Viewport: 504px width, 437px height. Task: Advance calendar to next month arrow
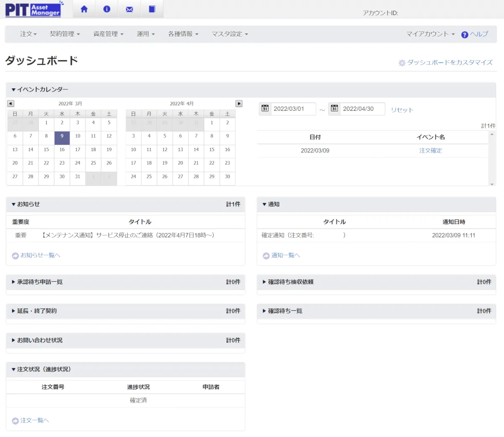(239, 104)
